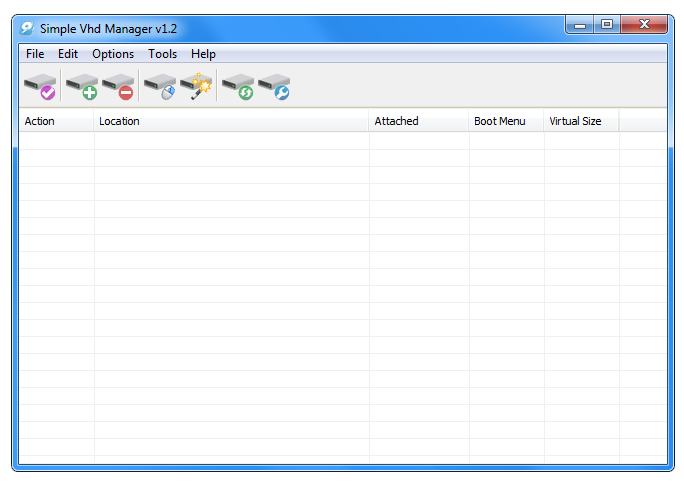Sort by the Attached column header
Screen dimensions: 684x484
click(x=419, y=121)
